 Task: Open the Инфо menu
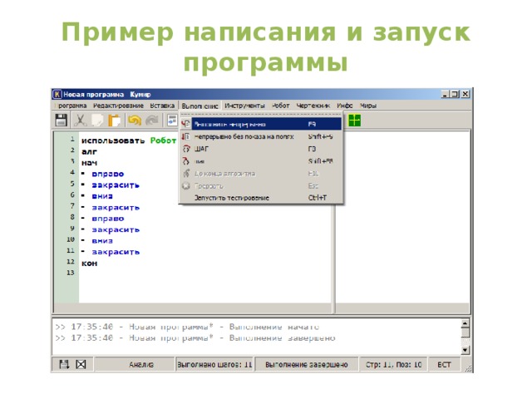(x=345, y=106)
